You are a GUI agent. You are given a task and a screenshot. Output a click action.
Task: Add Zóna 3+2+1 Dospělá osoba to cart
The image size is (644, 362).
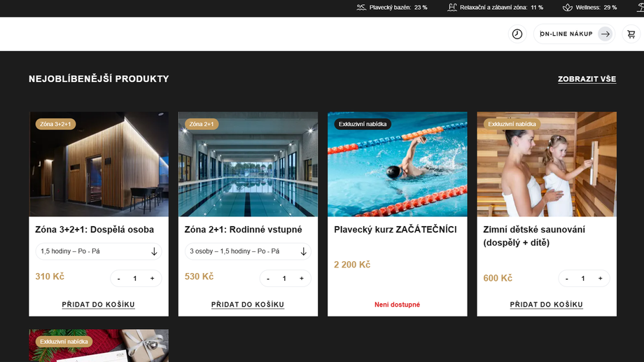99,305
